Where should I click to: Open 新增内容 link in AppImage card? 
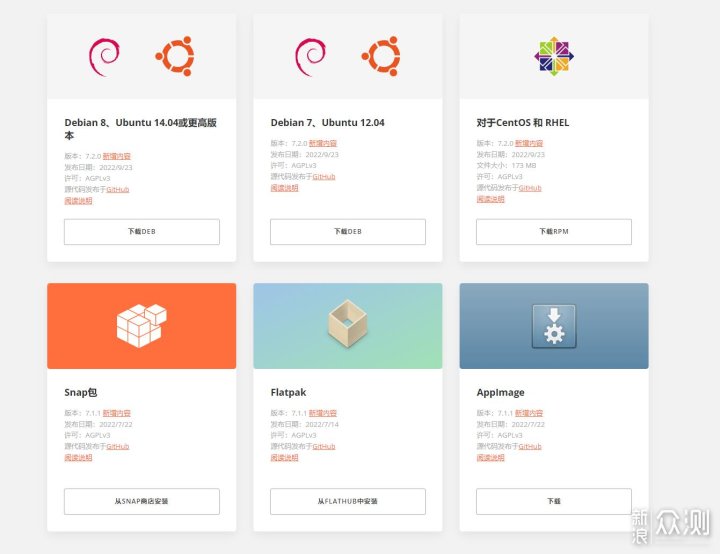pos(529,413)
